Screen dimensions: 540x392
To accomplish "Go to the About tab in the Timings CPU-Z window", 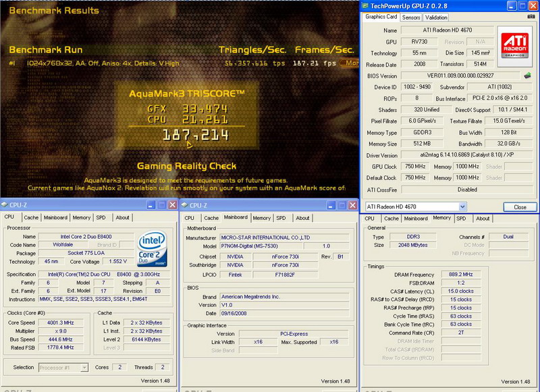I will 483,218.
